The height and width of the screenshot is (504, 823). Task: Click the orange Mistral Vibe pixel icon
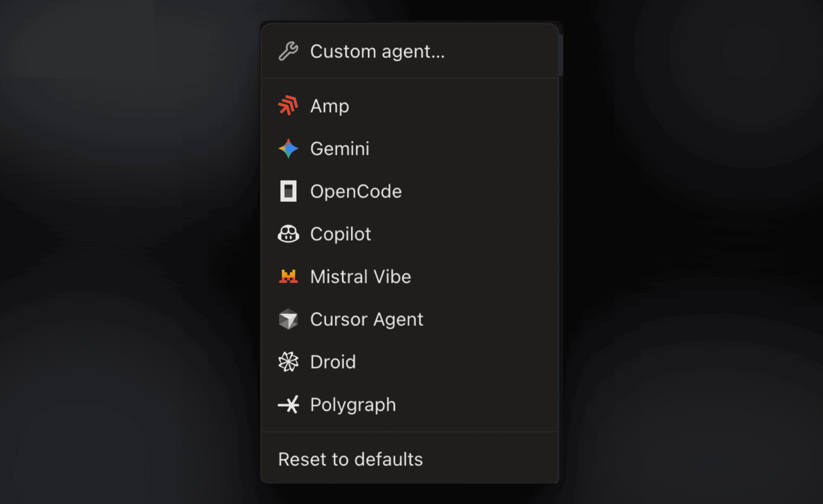(x=288, y=277)
